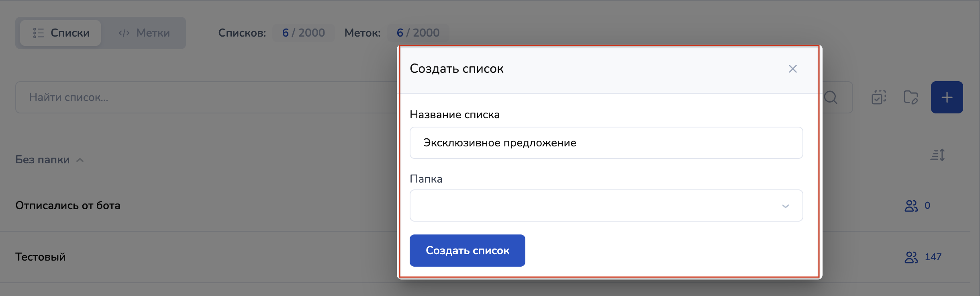980x296 pixels.
Task: Click subscribers icon for Отписались от бота
Action: point(911,206)
